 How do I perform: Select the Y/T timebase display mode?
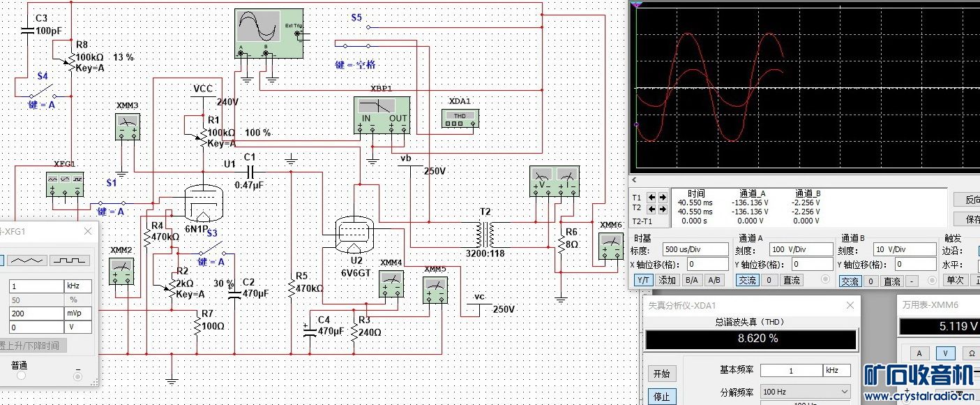(643, 280)
